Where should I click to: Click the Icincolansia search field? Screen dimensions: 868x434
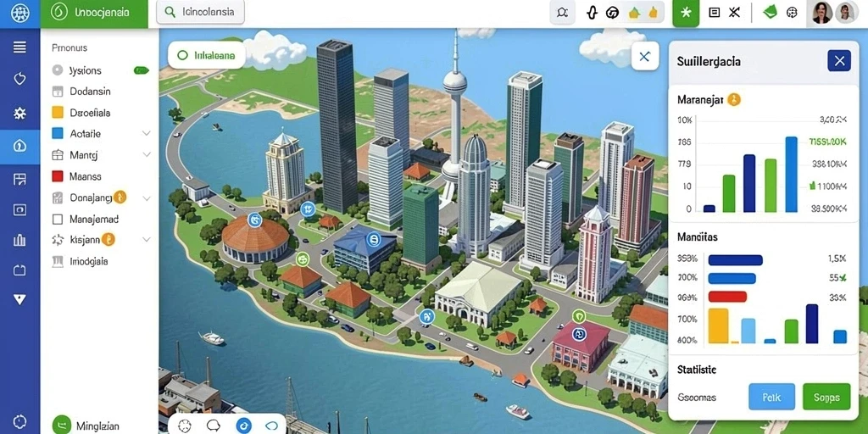(201, 12)
